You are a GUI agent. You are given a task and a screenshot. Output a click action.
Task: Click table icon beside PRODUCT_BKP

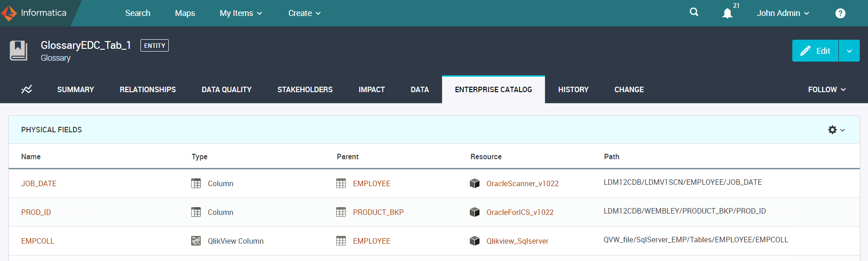341,212
